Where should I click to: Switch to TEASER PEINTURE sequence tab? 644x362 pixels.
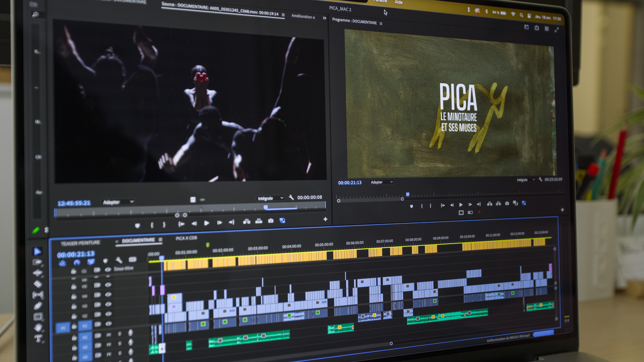point(80,243)
